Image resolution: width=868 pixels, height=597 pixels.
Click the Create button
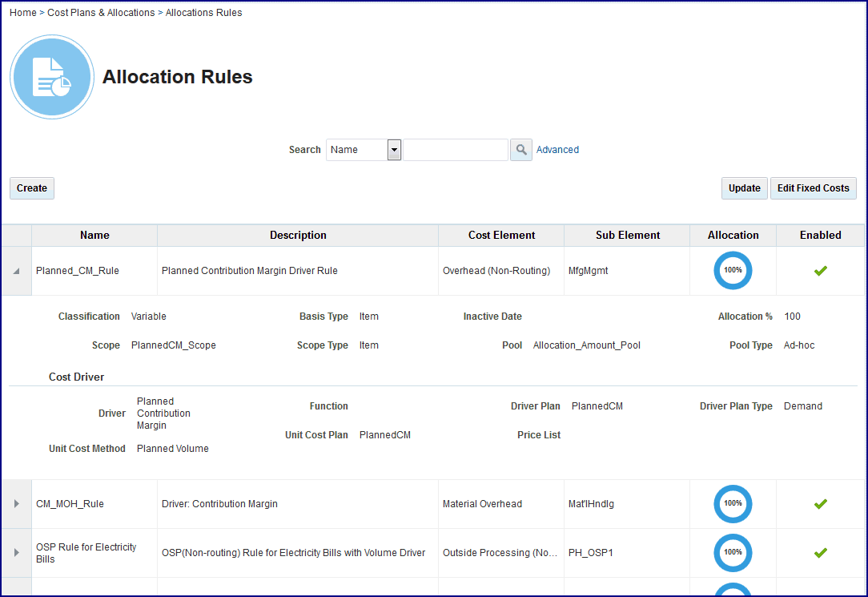click(x=31, y=188)
